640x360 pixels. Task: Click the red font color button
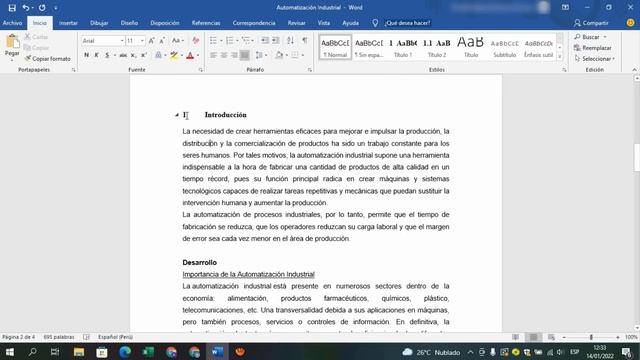[190, 56]
